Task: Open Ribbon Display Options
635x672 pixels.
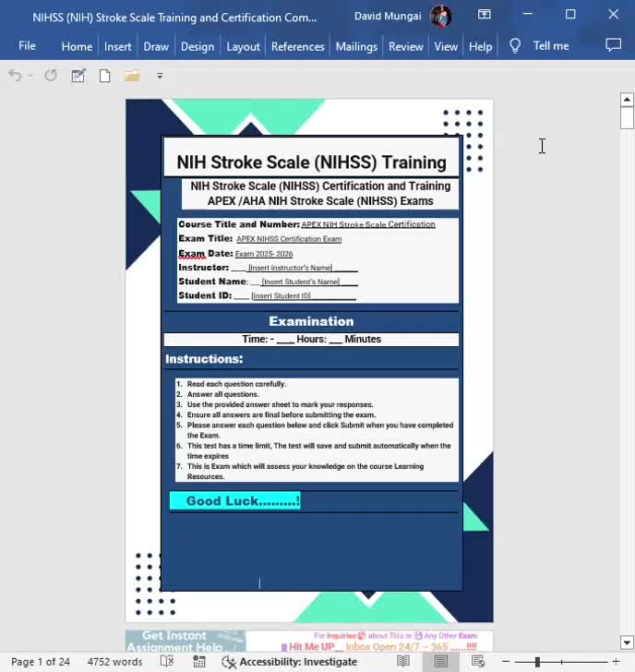Action: pyautogui.click(x=485, y=14)
